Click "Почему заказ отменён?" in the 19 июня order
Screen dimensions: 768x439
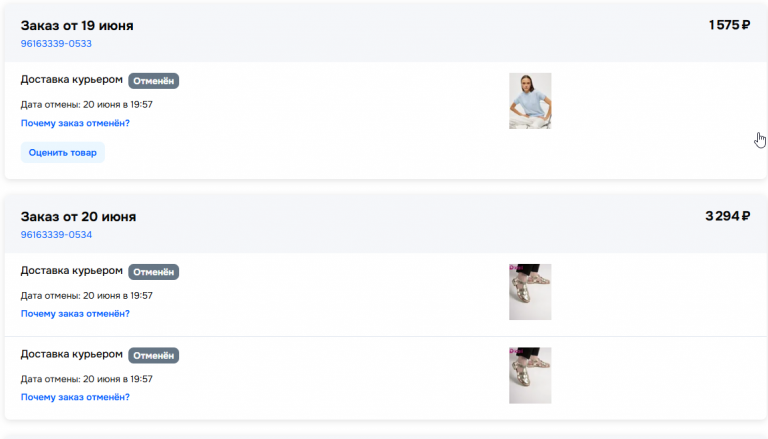[75, 123]
